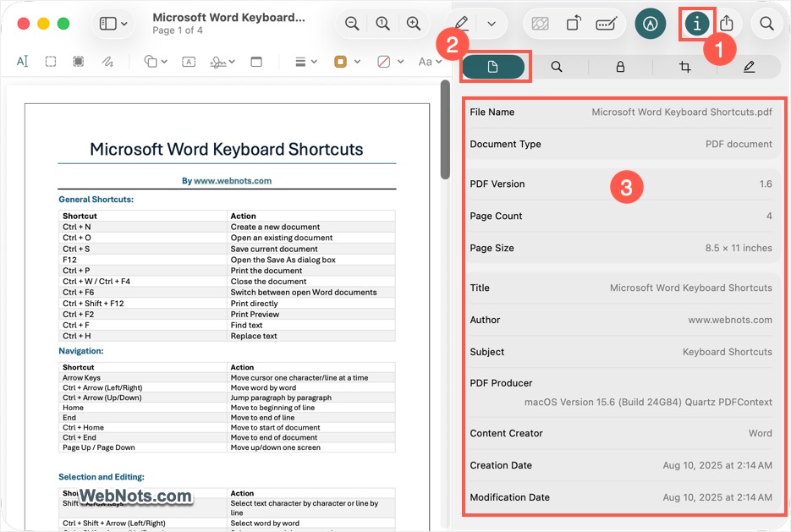Open the border color swatch
This screenshot has width=791, height=532.
341,62
